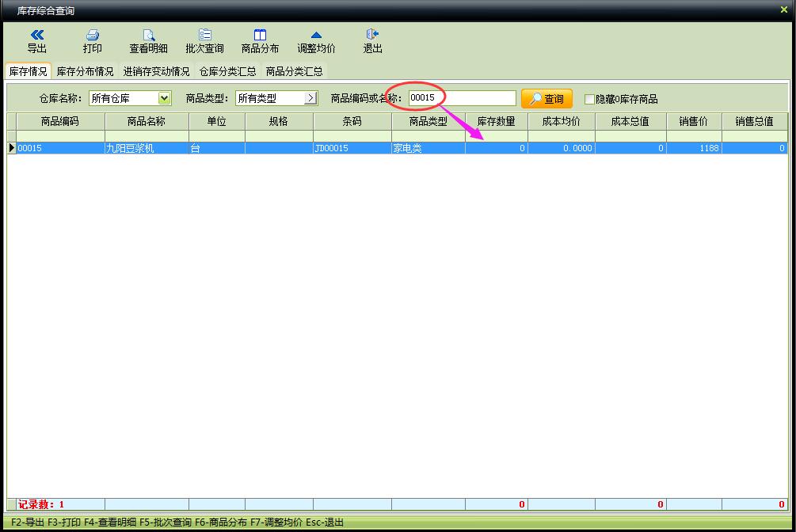796x532 pixels.
Task: Click the 记录数: 1 footer text
Action: click(x=41, y=504)
